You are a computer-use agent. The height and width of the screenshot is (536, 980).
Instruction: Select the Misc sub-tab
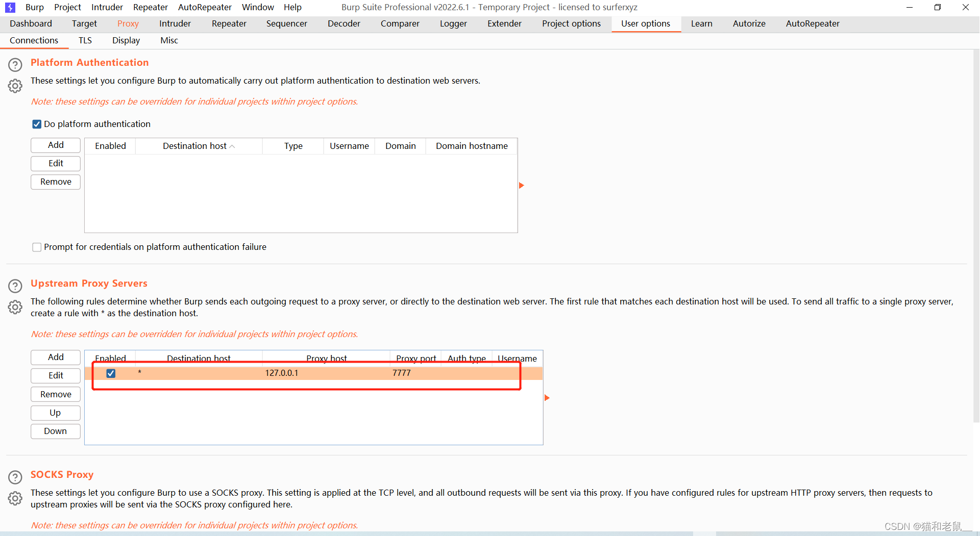click(x=169, y=40)
